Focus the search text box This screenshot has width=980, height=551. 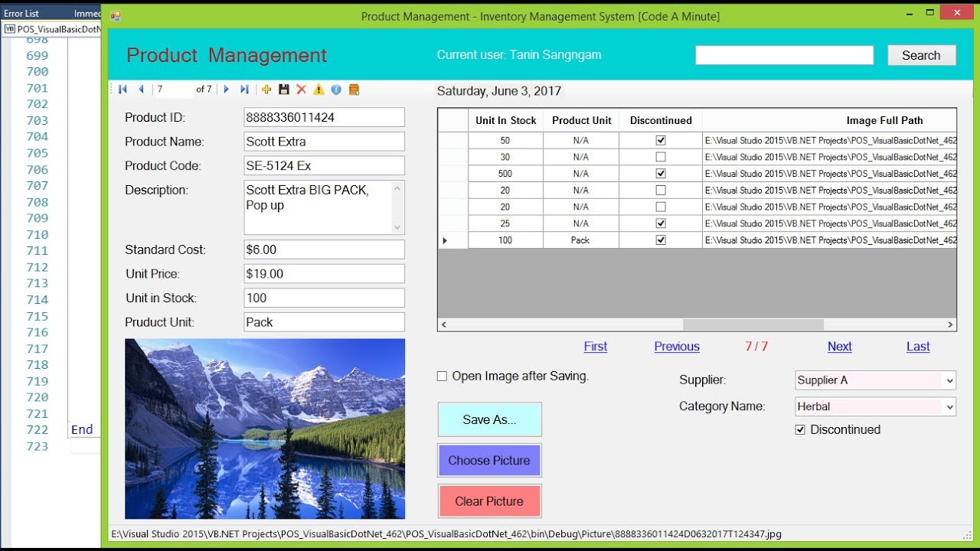[784, 55]
